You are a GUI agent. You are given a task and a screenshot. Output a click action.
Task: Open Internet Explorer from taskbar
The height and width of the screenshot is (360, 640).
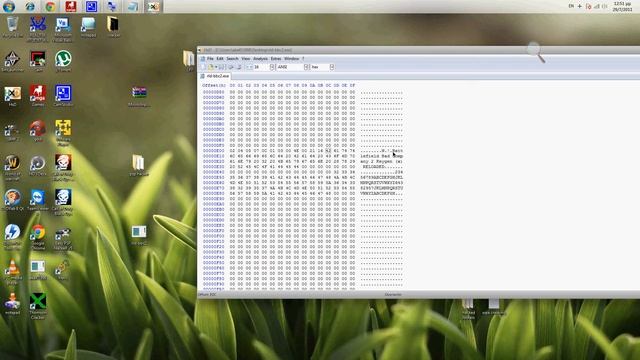tap(30, 7)
